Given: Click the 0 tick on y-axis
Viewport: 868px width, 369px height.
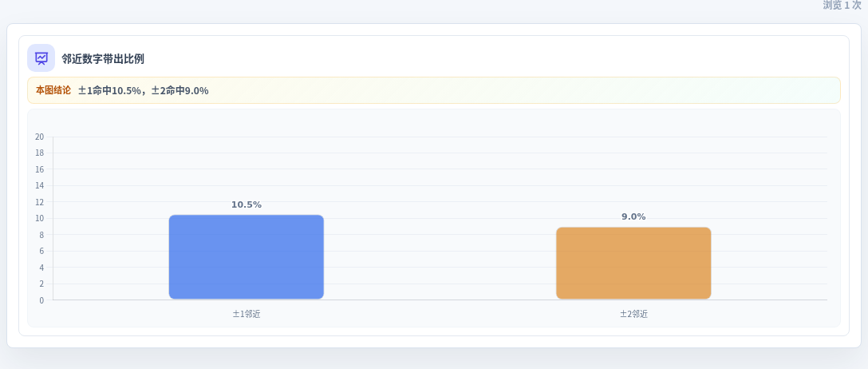Looking at the screenshot, I should [x=41, y=300].
